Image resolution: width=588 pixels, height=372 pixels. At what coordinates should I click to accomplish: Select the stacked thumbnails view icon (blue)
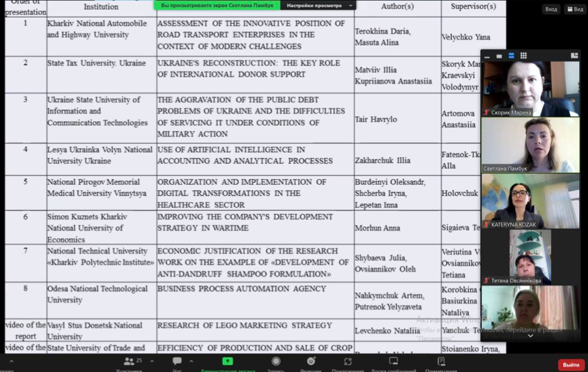click(x=511, y=56)
